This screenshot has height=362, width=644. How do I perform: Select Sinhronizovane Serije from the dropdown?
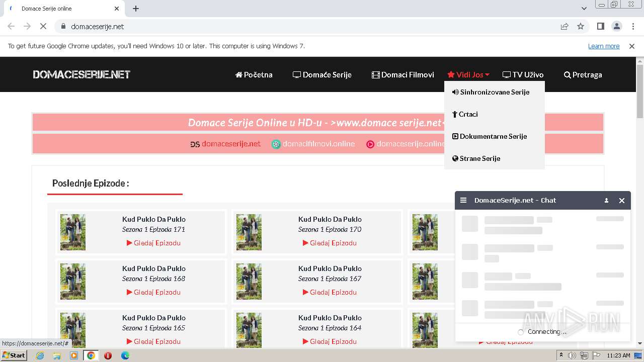click(x=491, y=92)
